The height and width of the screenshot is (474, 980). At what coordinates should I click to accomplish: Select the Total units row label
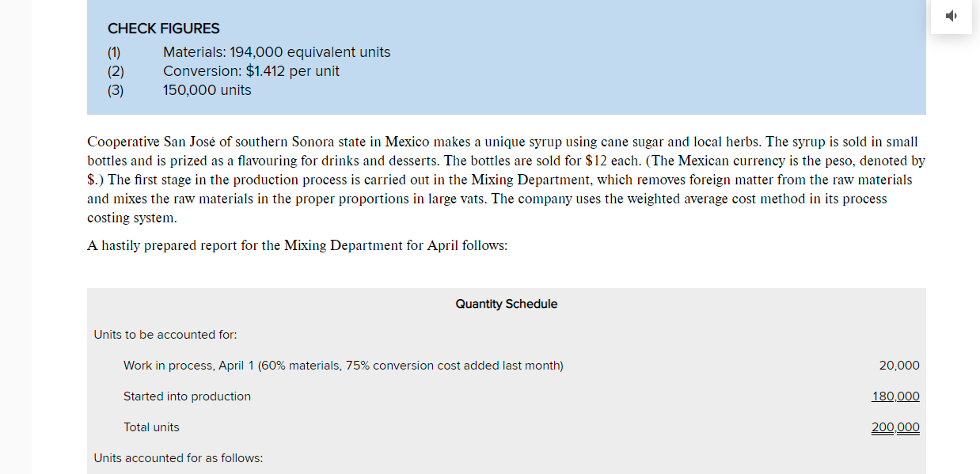pos(151,427)
